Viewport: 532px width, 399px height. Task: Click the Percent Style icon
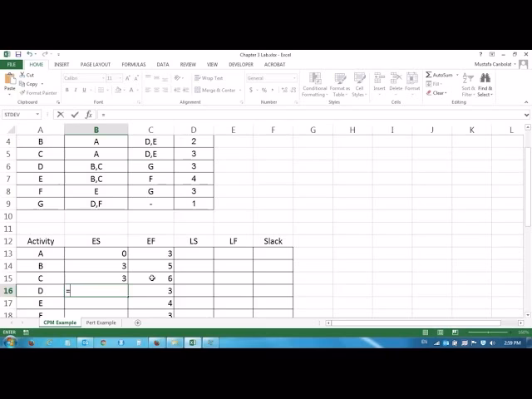pos(264,90)
